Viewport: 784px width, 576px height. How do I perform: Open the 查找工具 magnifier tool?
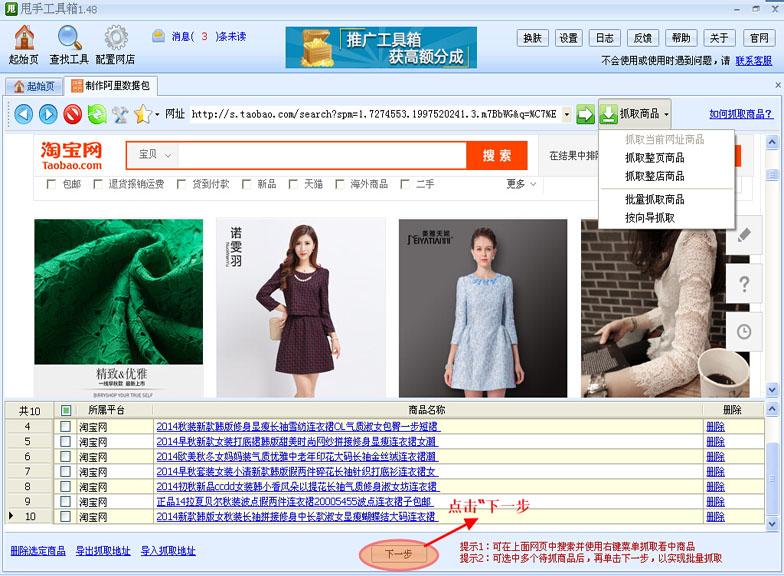(69, 39)
